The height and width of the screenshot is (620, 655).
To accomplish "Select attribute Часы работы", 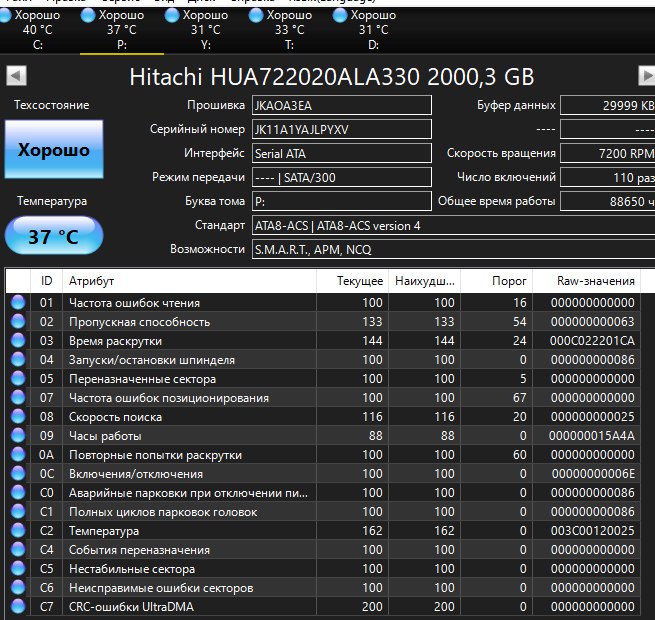I will 105,436.
